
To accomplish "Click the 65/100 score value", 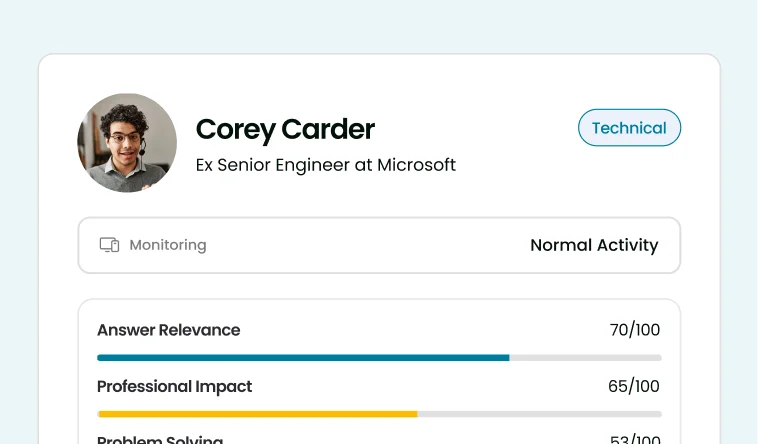I will click(x=634, y=386).
